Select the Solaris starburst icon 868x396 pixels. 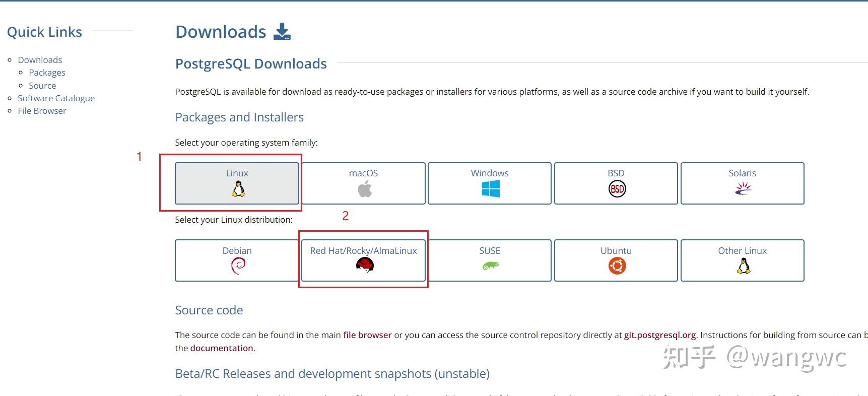[743, 188]
